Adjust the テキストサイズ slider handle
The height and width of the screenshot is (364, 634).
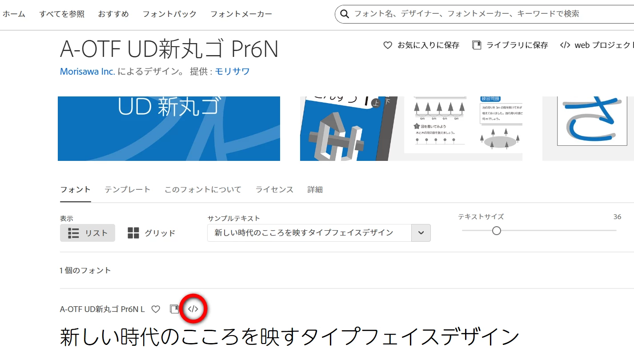point(497,231)
